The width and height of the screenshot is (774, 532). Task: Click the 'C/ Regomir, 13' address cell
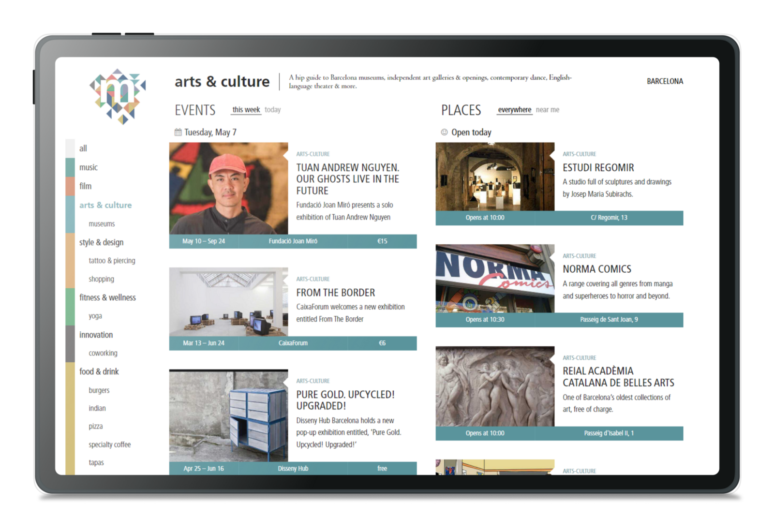click(x=609, y=218)
